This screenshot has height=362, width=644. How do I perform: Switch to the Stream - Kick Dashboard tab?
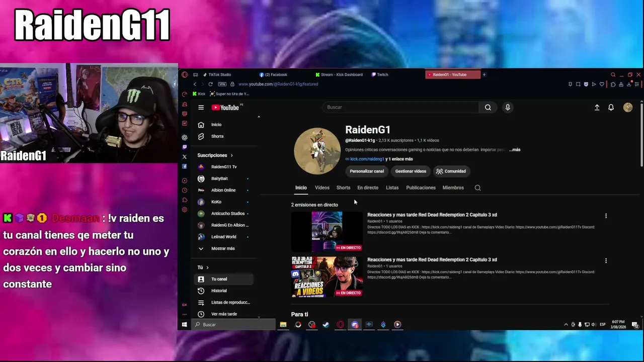coord(340,74)
